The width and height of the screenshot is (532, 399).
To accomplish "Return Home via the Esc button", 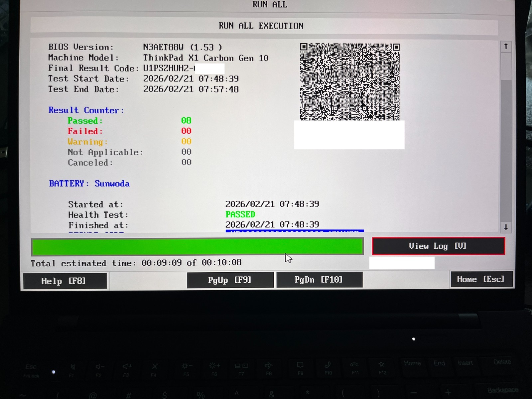I will (481, 279).
